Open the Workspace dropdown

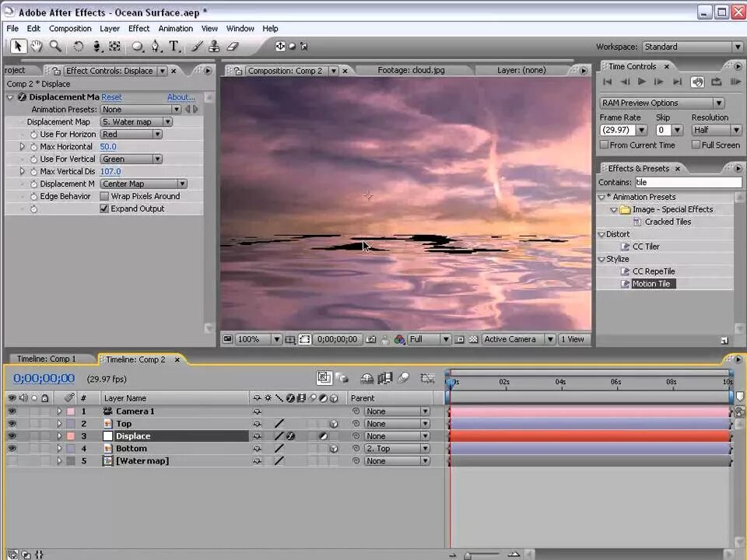691,47
